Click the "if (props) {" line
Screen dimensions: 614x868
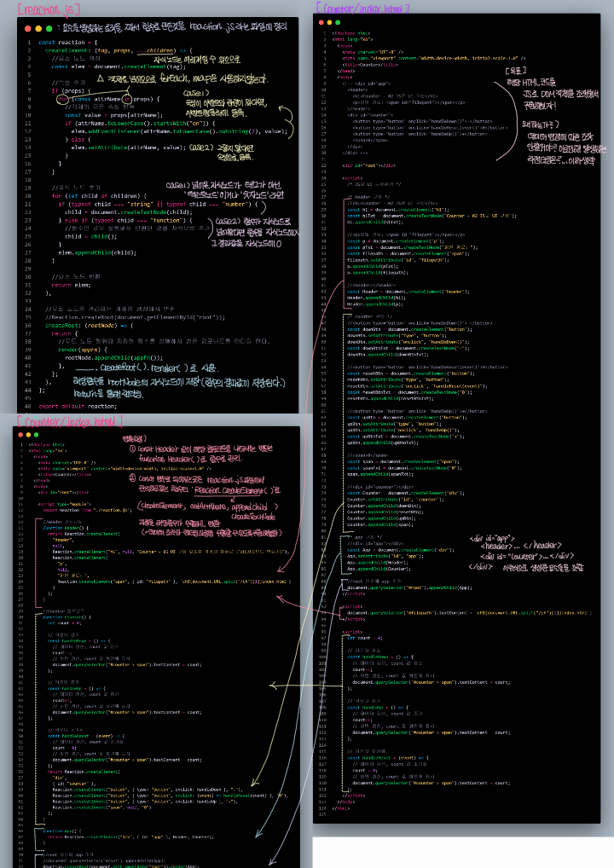(x=71, y=90)
